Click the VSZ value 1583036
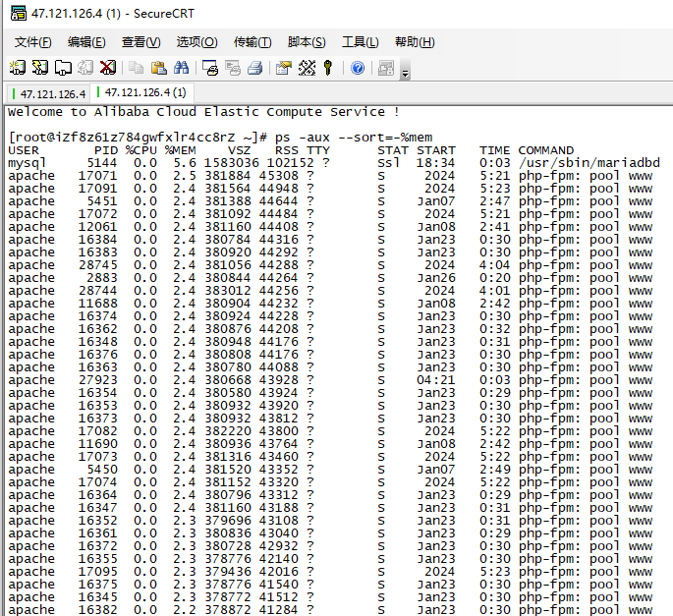 (x=231, y=163)
